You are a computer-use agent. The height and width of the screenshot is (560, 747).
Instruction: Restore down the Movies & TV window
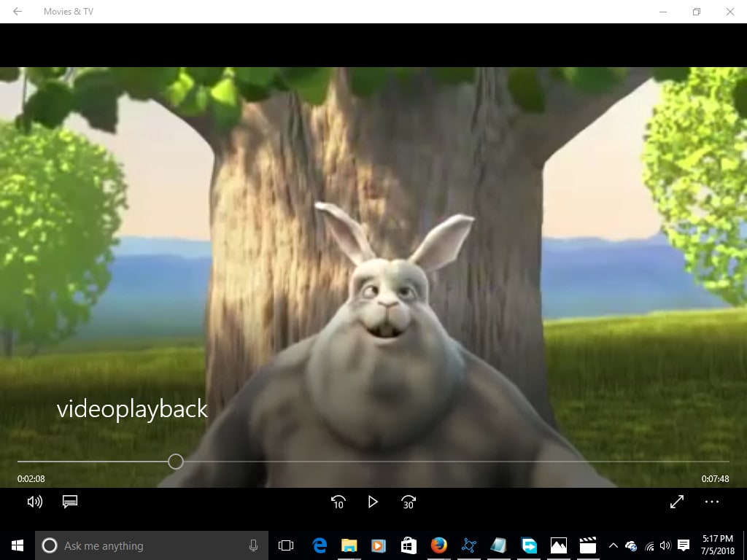[697, 12]
